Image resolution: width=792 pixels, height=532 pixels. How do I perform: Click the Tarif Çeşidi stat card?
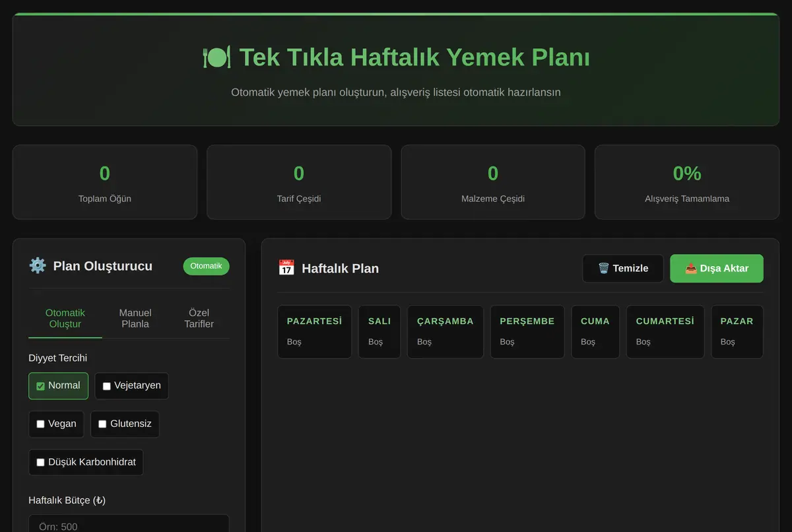point(299,182)
